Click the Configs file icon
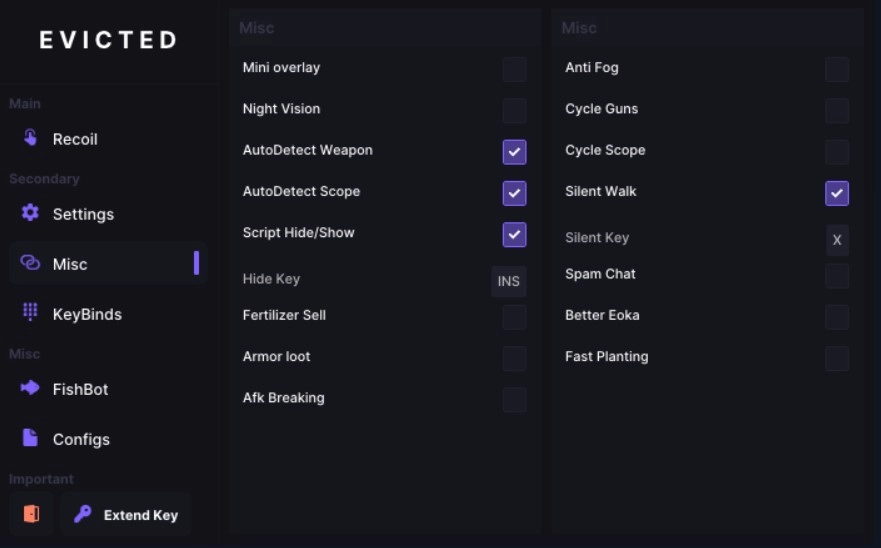The image size is (881, 548). (x=30, y=438)
